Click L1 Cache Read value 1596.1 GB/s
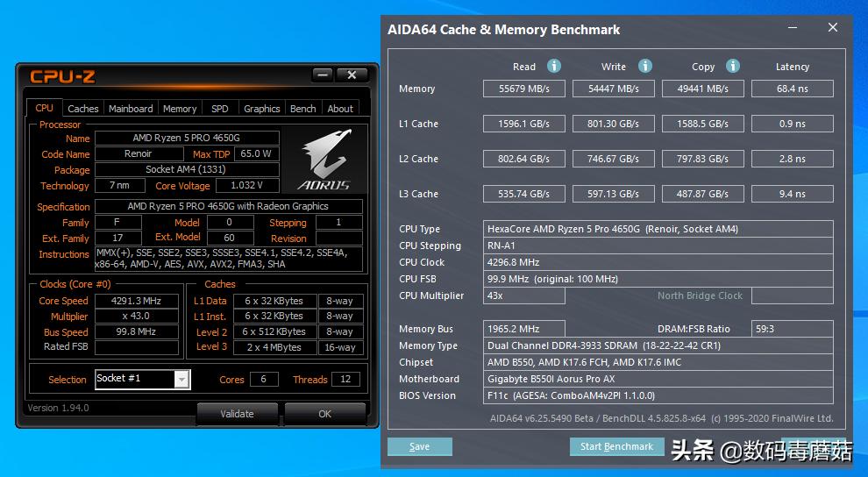 click(524, 124)
